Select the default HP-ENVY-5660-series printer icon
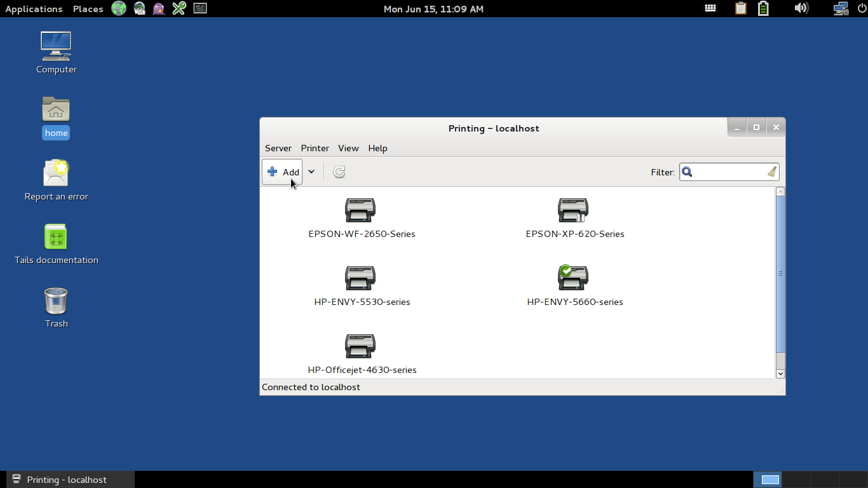The image size is (868, 488). click(x=573, y=278)
